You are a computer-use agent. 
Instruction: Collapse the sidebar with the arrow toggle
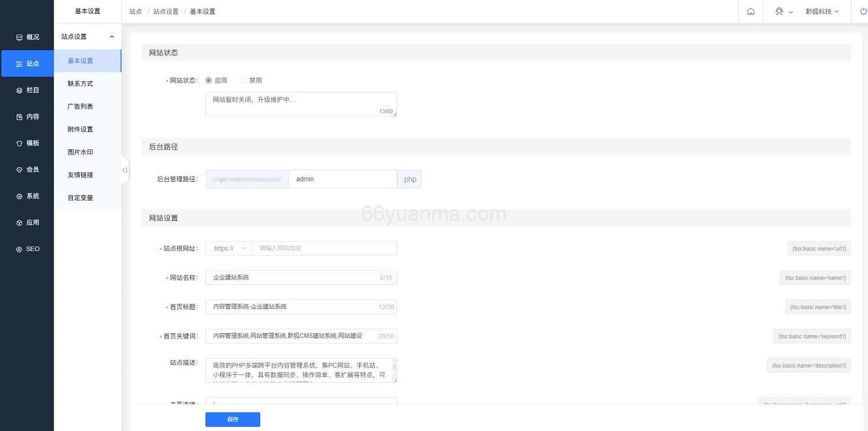pos(124,170)
